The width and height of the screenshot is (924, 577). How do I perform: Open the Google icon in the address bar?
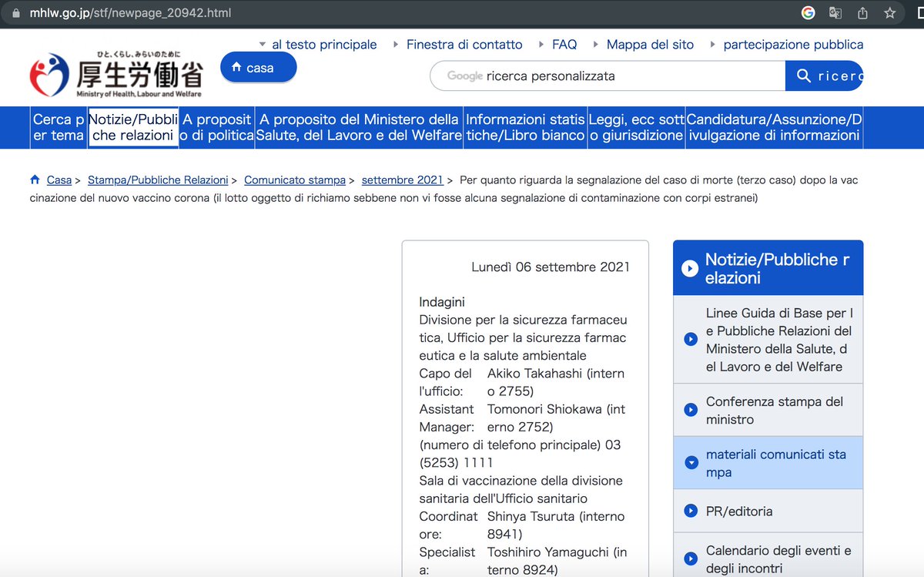click(x=808, y=13)
